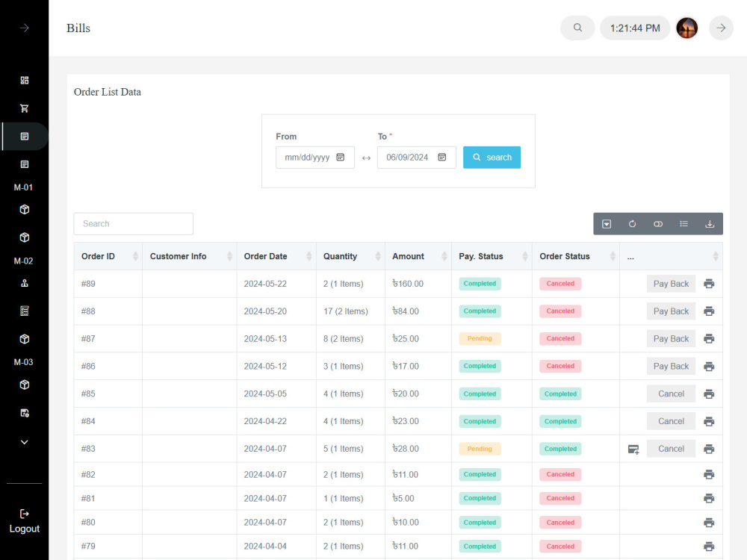Open the cube icon just above M-03
The height and width of the screenshot is (560, 747).
25,339
